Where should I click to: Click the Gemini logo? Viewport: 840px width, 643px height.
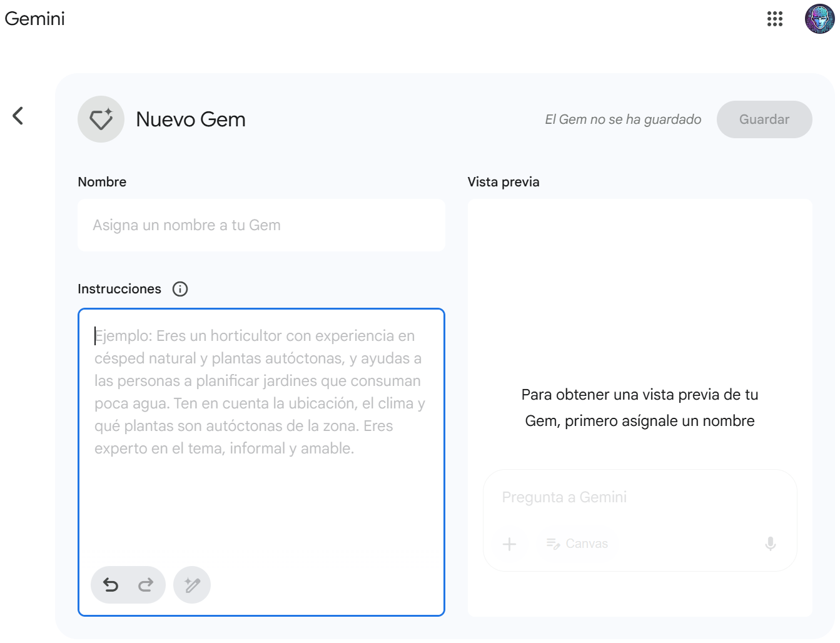pyautogui.click(x=35, y=19)
